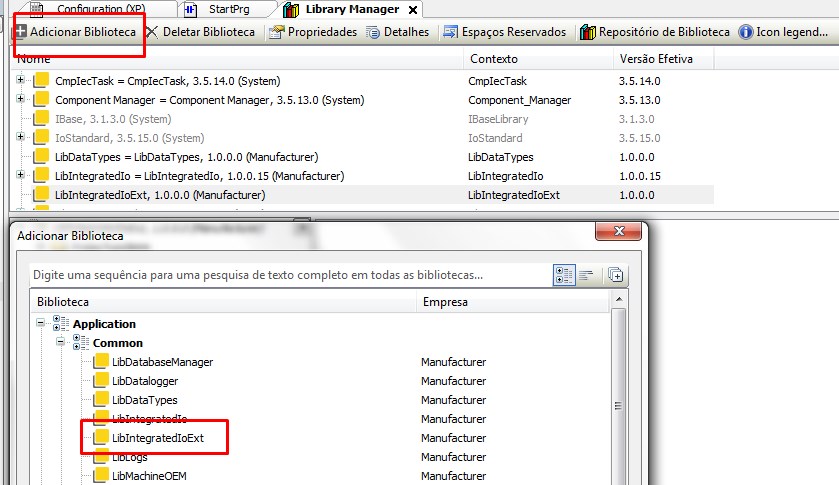Toggle flat list view in dialog
The width and height of the screenshot is (839, 485).
click(587, 274)
